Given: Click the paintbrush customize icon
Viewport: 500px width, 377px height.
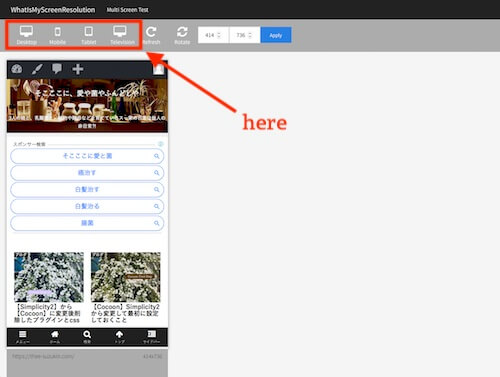Looking at the screenshot, I should pyautogui.click(x=37, y=69).
